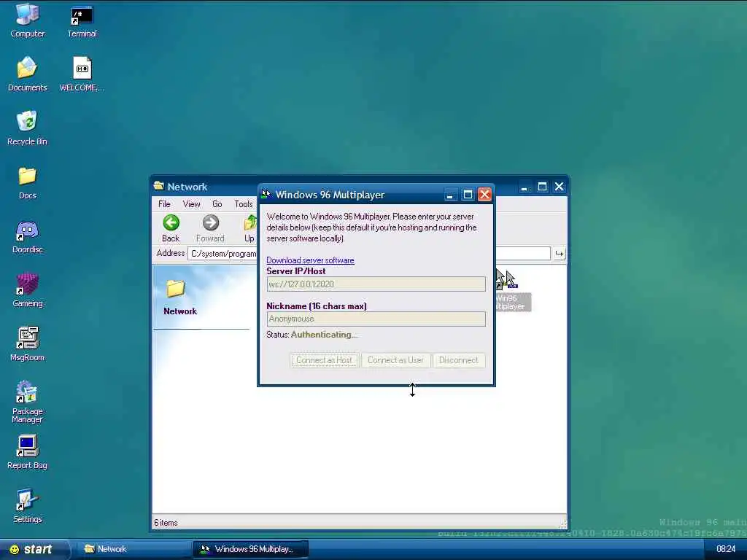
Task: Click the Download server software link
Action: coord(310,260)
